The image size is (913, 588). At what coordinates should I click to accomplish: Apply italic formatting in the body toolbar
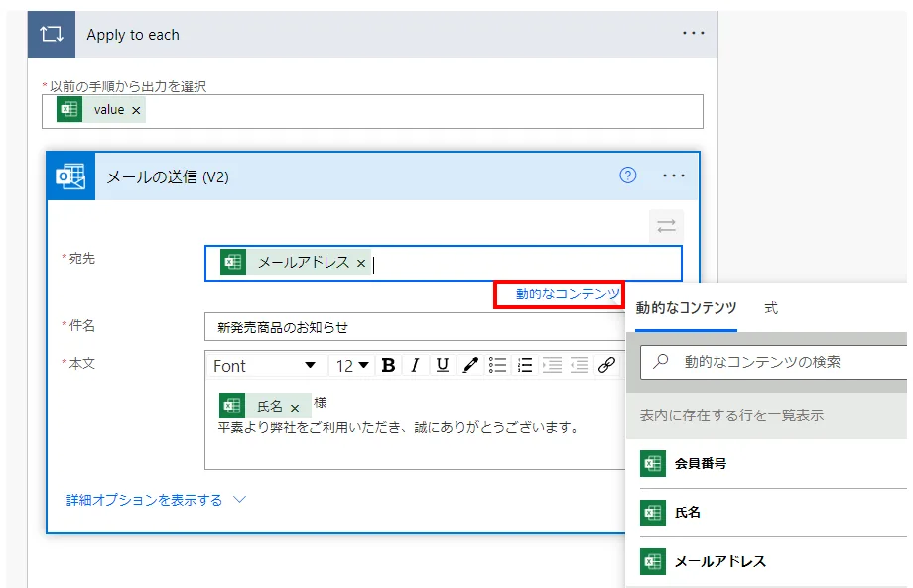click(x=415, y=366)
